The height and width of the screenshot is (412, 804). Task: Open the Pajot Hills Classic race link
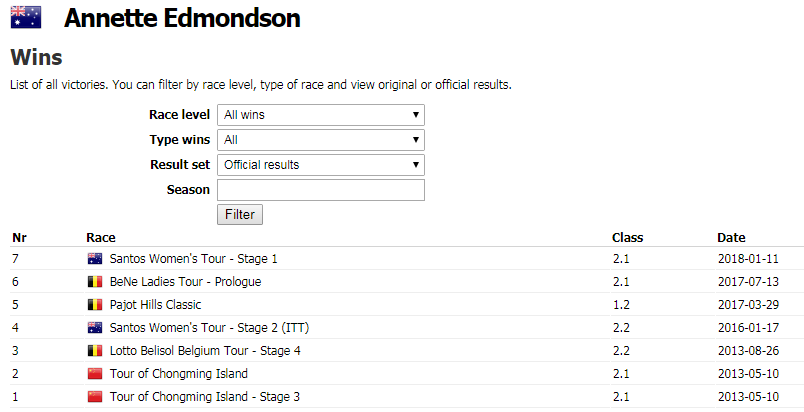(155, 305)
